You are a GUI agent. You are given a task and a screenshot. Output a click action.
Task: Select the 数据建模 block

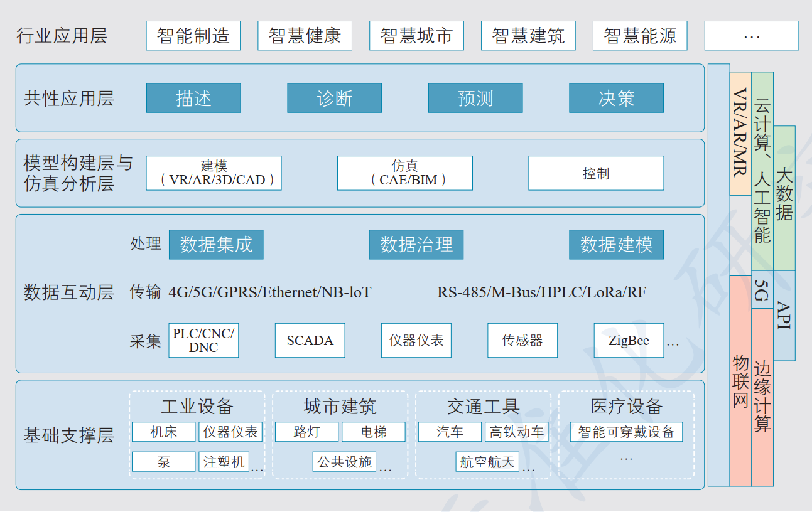point(616,245)
